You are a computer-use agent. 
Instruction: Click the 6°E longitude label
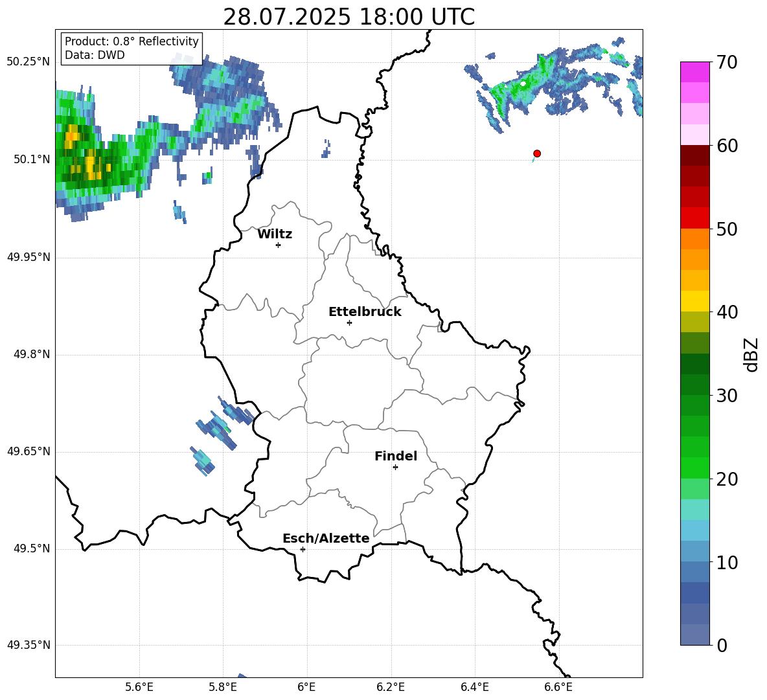[x=306, y=687]
